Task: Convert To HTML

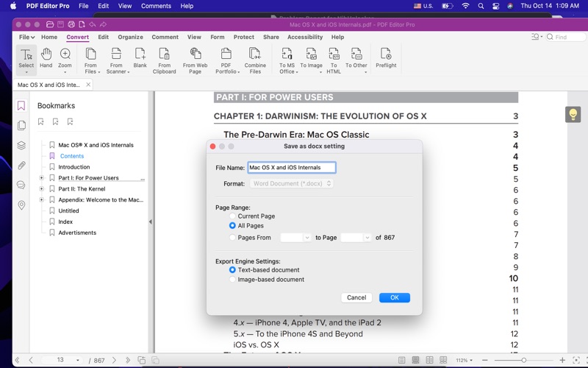Action: tap(334, 60)
